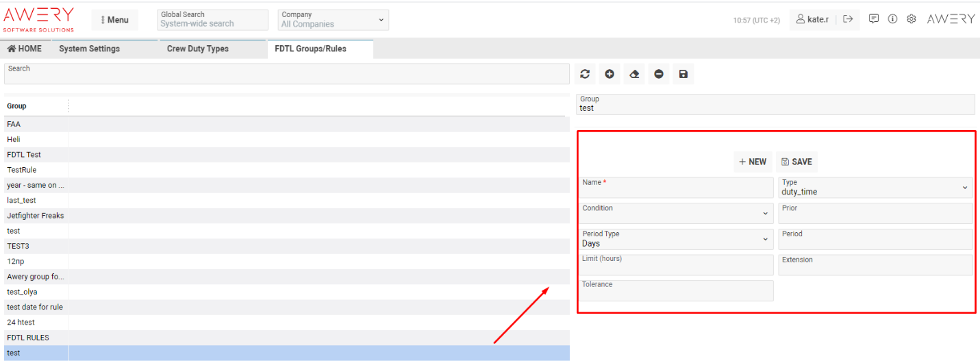Select the FDTL Test group row
Viewport: 980px width, 363px height.
tap(286, 155)
